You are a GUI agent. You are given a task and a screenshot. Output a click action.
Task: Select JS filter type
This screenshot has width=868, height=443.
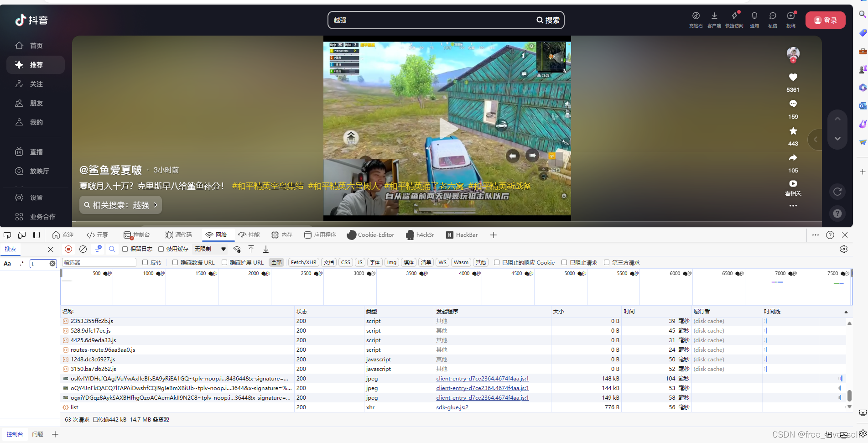pos(360,262)
